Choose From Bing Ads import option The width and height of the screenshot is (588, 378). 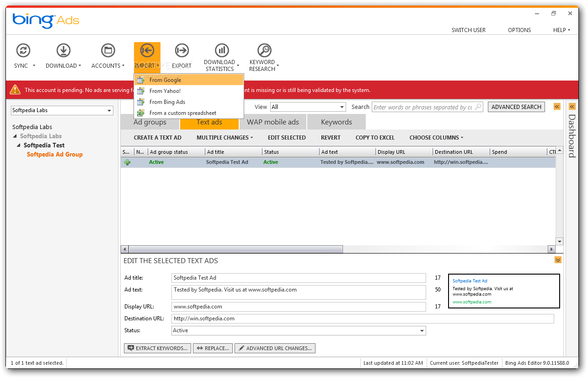tap(189, 102)
